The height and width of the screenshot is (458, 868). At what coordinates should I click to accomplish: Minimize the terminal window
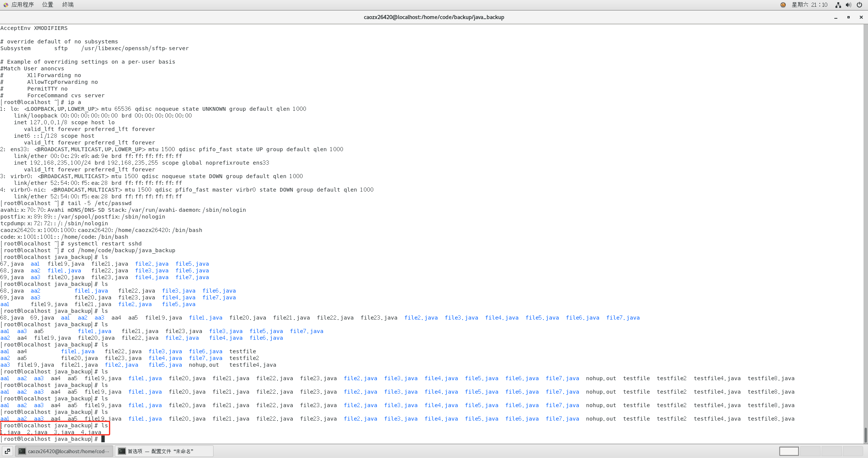point(836,17)
